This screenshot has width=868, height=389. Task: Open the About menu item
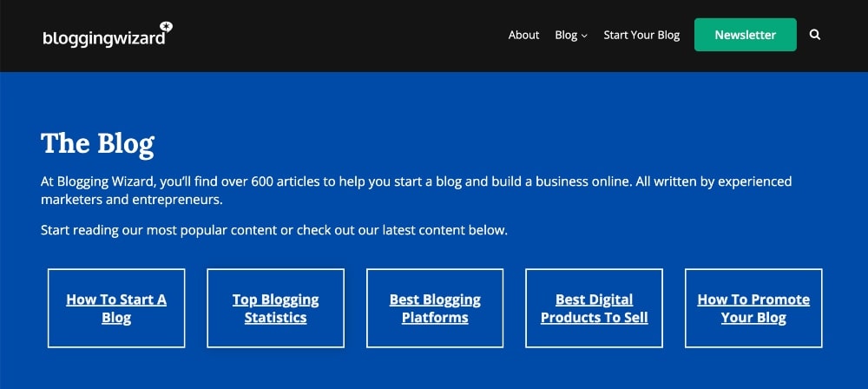click(x=523, y=35)
